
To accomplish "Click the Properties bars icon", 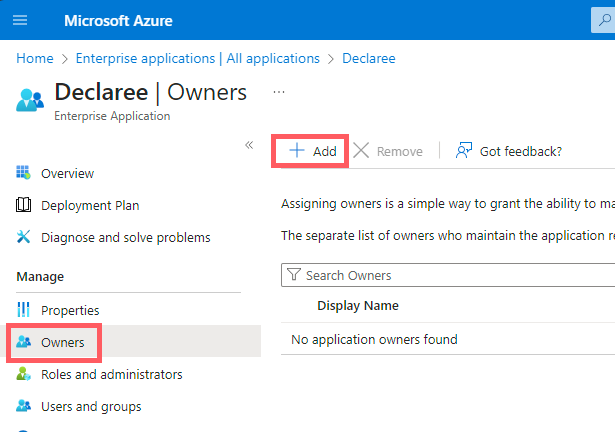I will tap(24, 310).
